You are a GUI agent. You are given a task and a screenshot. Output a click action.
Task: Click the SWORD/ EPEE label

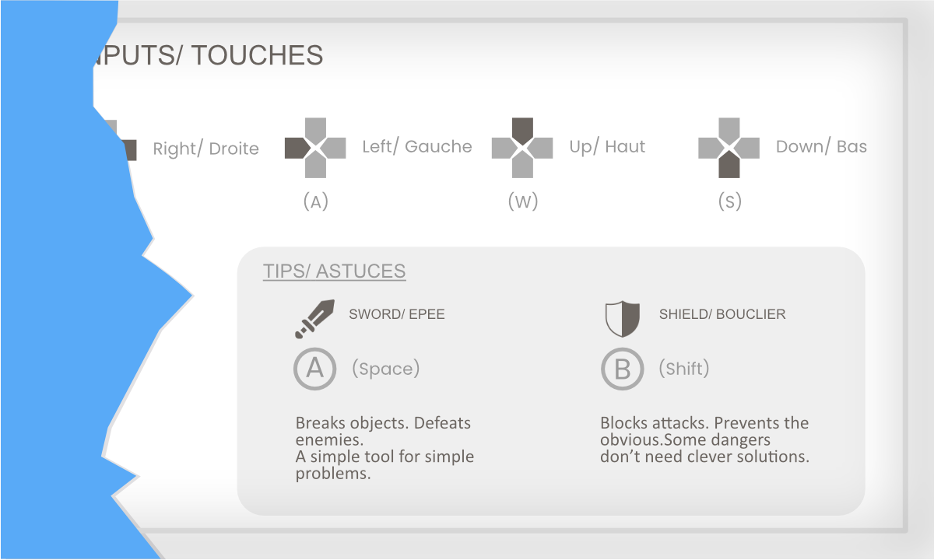pos(397,314)
